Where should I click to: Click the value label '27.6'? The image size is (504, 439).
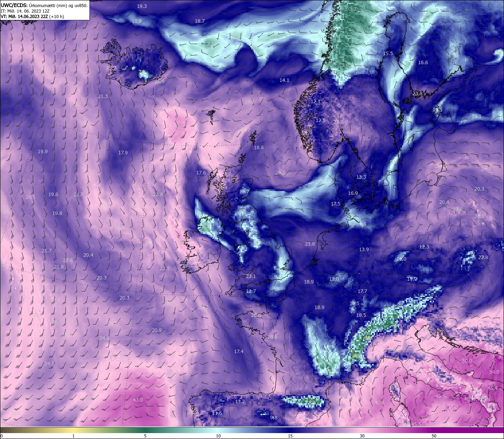click(458, 209)
